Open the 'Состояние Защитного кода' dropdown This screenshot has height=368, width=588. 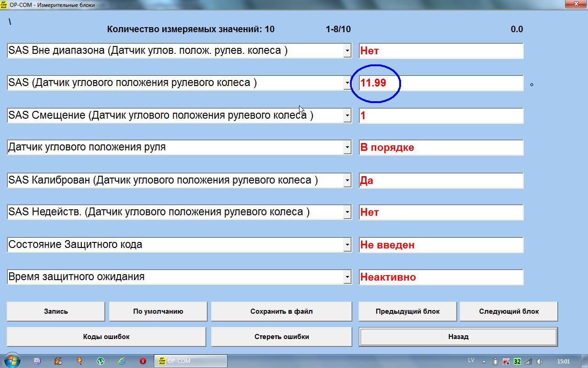tap(347, 245)
